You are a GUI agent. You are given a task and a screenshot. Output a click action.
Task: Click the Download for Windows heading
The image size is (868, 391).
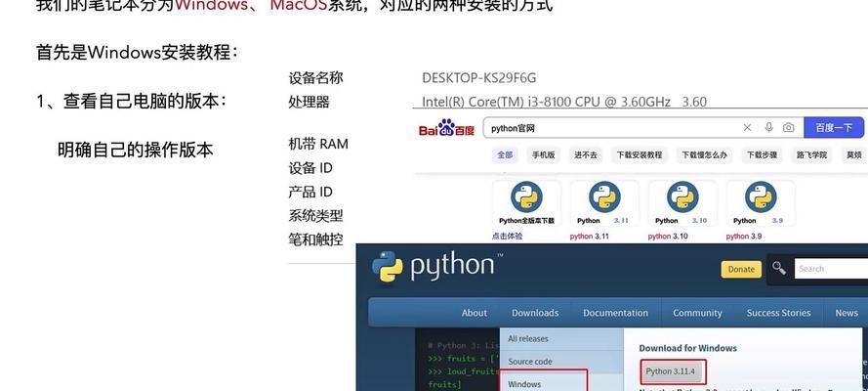click(687, 348)
